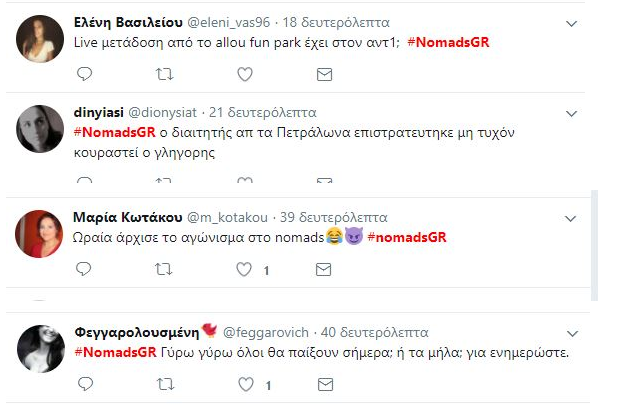Viewport: 617px width, 405px height.
Task: Message Φεγγαρολουσμένη's tweet with envelope icon
Action: (324, 384)
